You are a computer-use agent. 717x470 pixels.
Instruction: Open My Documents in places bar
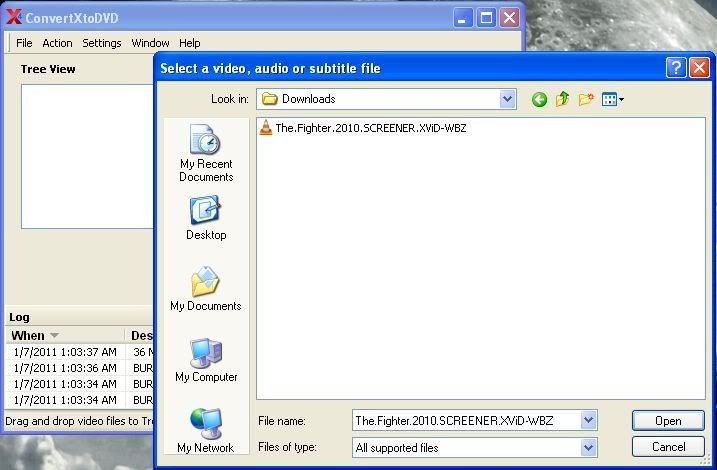[x=206, y=288]
